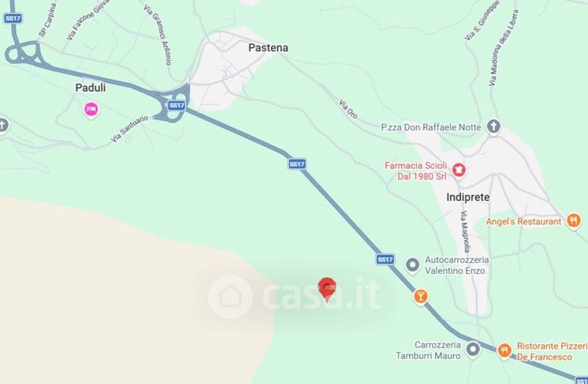Open Ristorante Pizzeria De Francesco icon
This screenshot has height=384, width=588.
tap(504, 351)
